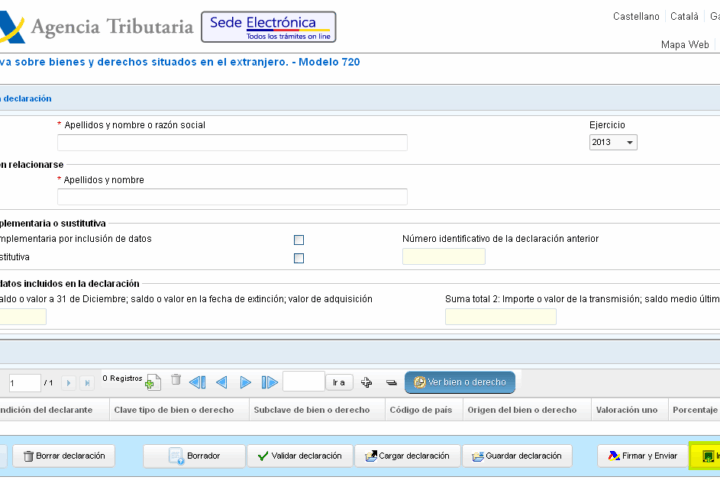Click the trash icon to delete the record
Screen dimensions: 720x480
176,381
